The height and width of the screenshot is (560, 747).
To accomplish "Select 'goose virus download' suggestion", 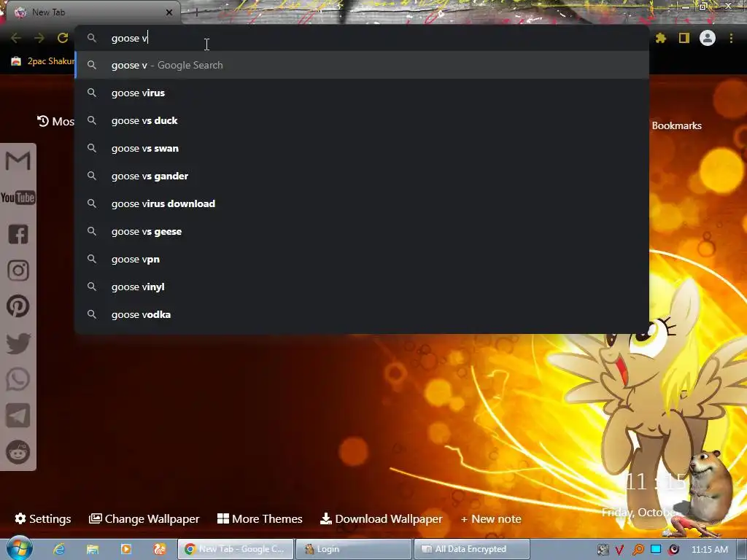I will (362, 203).
